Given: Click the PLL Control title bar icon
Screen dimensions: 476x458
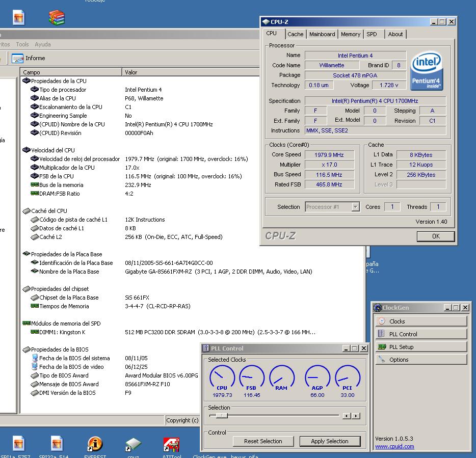Looking at the screenshot, I should [x=206, y=348].
